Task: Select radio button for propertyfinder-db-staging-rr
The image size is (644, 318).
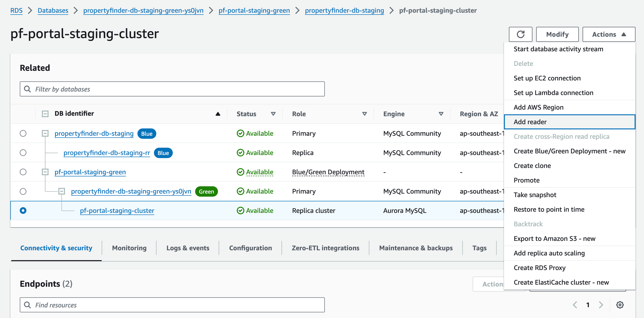Action: pyautogui.click(x=23, y=153)
